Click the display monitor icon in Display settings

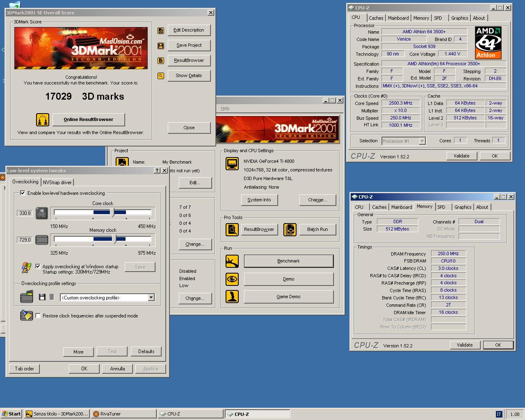[x=232, y=164]
